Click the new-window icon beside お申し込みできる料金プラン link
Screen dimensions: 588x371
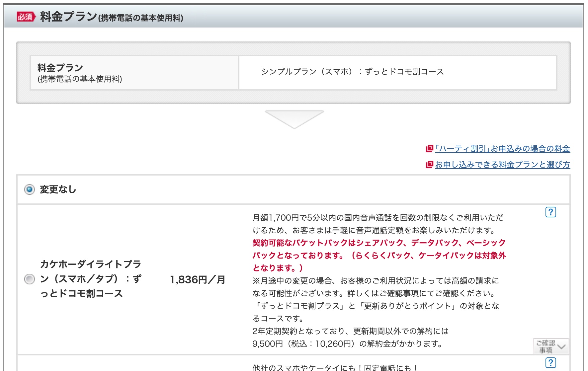(430, 165)
